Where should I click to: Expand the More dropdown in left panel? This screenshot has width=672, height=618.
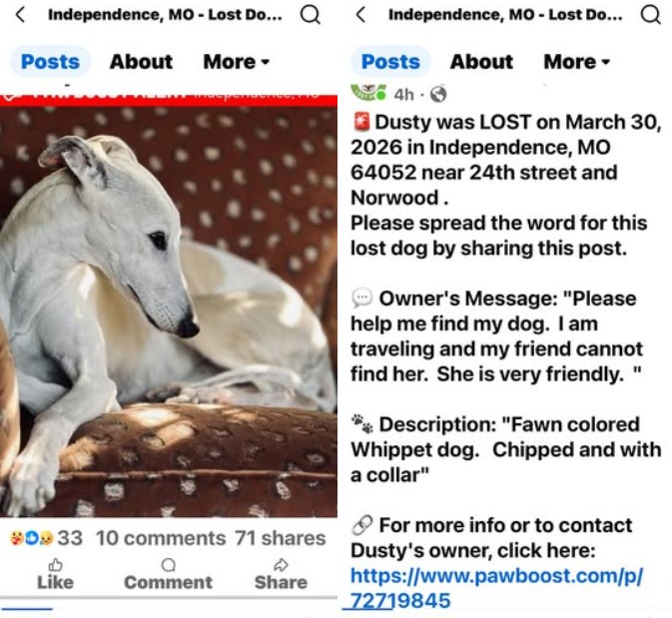236,62
